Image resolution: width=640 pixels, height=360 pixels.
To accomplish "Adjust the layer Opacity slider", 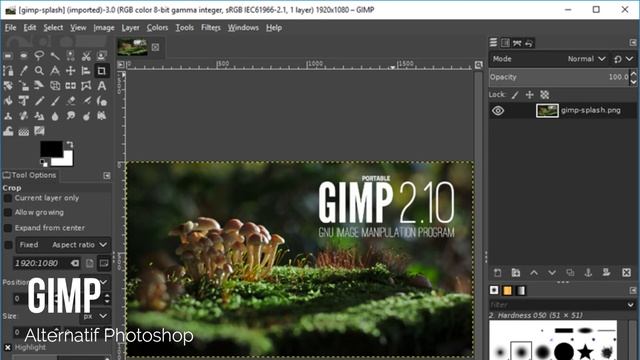I will (559, 77).
